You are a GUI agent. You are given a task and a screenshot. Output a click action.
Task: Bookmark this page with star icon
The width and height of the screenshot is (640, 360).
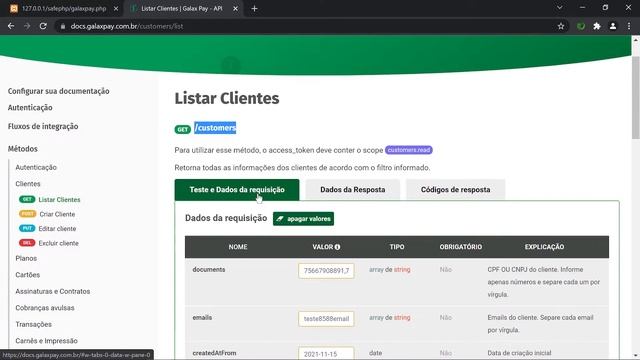point(561,26)
